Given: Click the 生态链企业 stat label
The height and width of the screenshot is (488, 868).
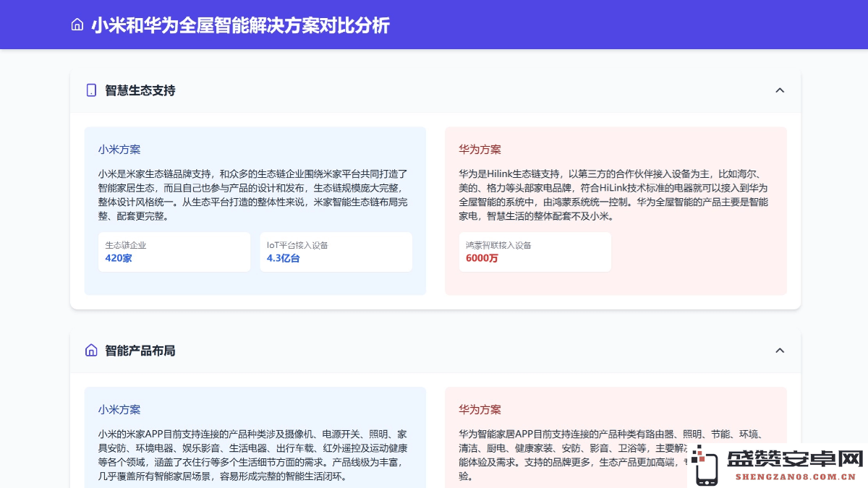Looking at the screenshot, I should coord(126,245).
